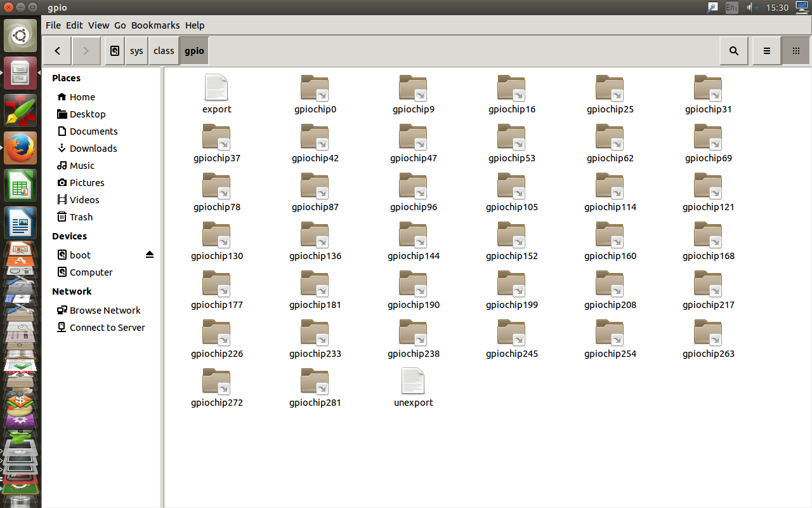The image size is (812, 508).
Task: Click the search magnifier button
Action: (x=734, y=51)
